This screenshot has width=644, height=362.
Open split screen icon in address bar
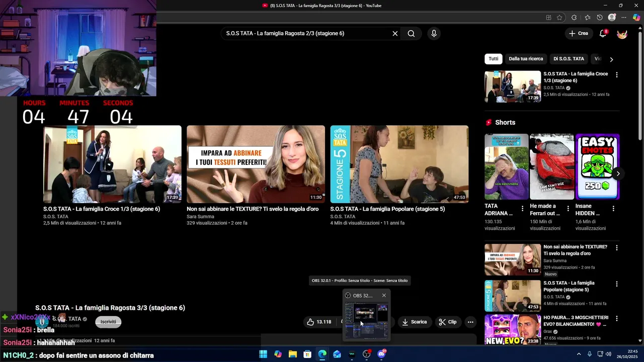pos(548,18)
